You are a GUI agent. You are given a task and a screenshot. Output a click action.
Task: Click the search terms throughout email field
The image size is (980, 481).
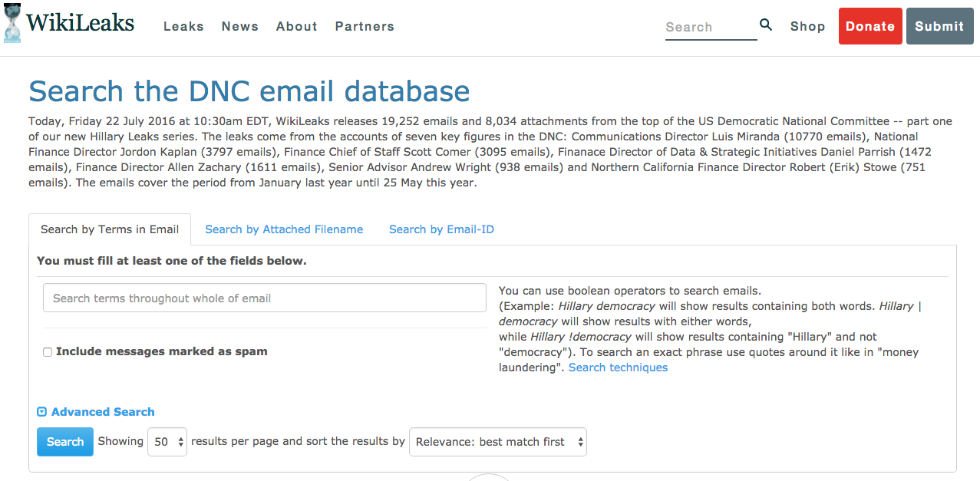(x=265, y=298)
